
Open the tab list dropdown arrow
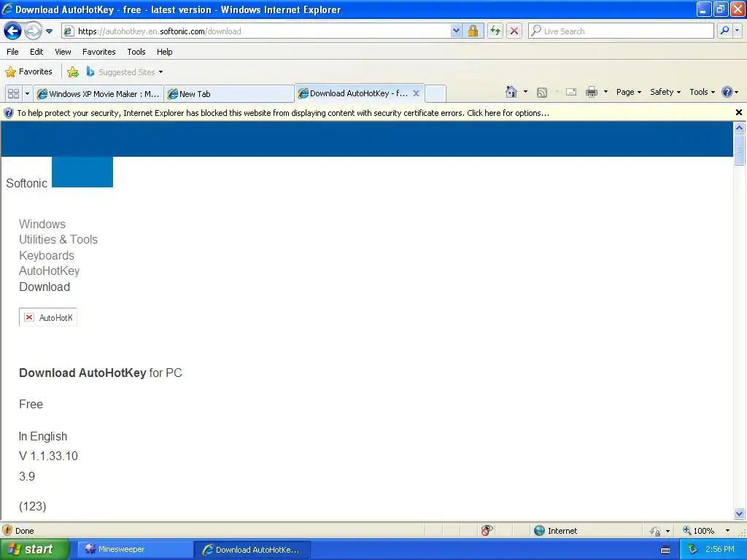click(27, 94)
